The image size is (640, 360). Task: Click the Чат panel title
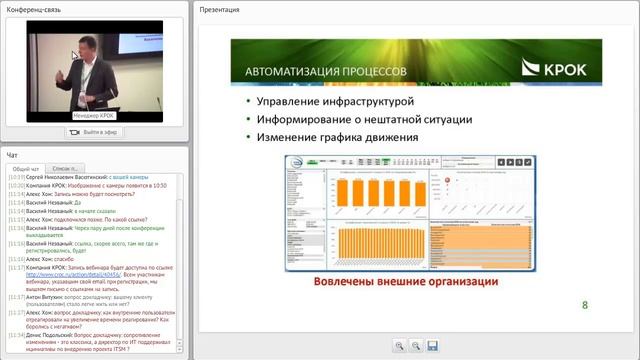pos(12,155)
